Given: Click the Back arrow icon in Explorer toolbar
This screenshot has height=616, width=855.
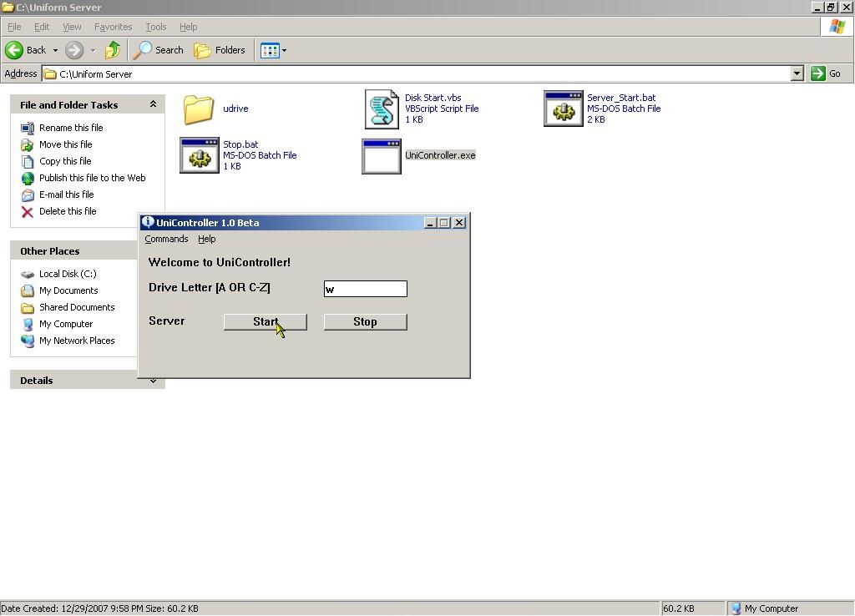Looking at the screenshot, I should pyautogui.click(x=14, y=50).
